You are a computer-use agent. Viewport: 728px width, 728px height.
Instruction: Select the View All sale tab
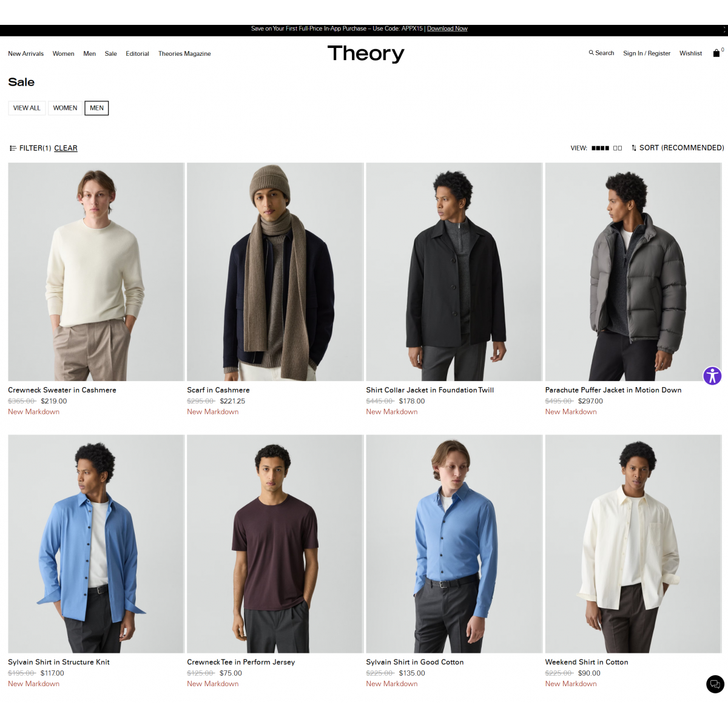pos(27,108)
